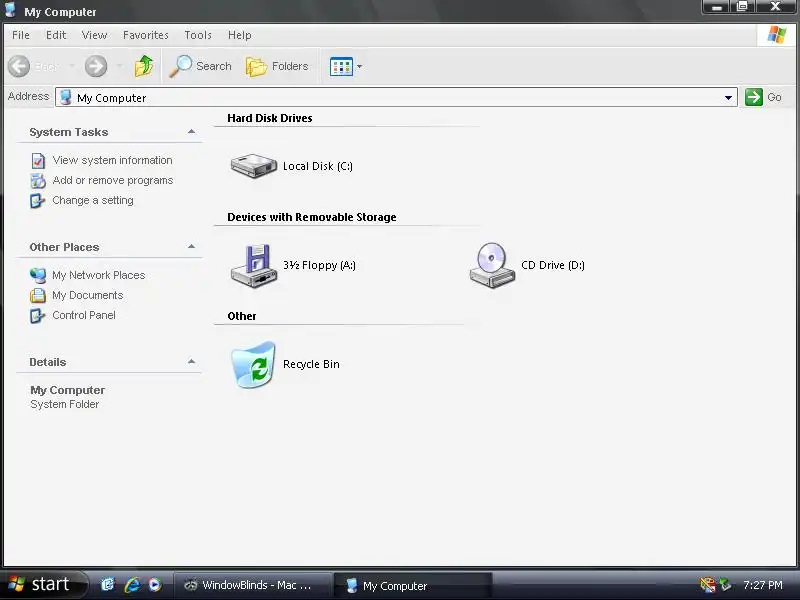
Task: Click the Local Disk (C:) label
Action: pos(318,166)
